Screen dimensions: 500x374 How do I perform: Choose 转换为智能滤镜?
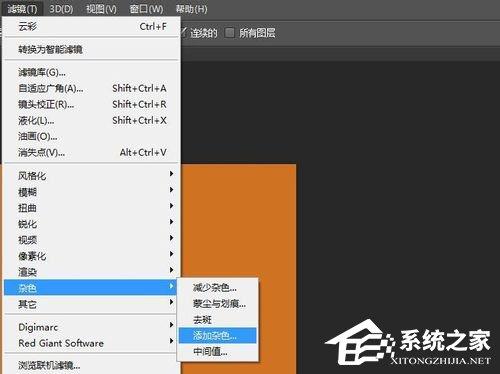(91, 49)
